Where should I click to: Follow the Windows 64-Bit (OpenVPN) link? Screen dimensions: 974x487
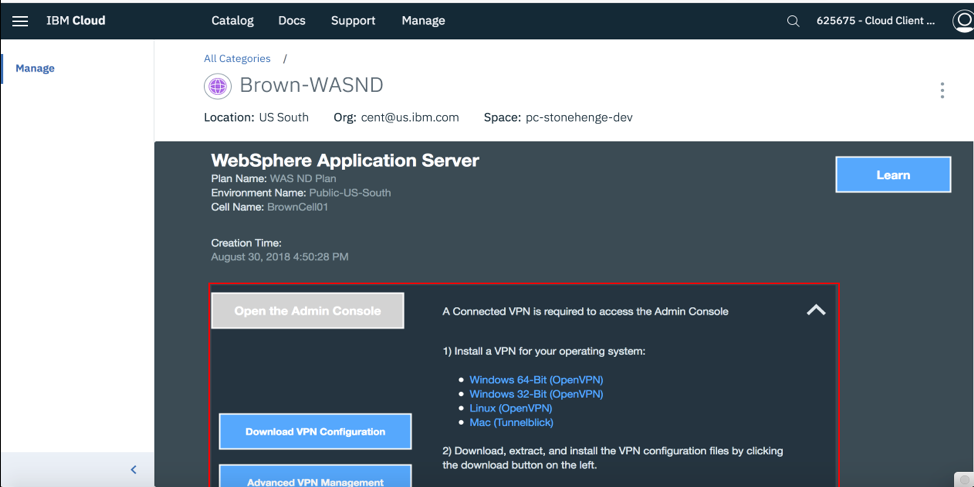(536, 380)
